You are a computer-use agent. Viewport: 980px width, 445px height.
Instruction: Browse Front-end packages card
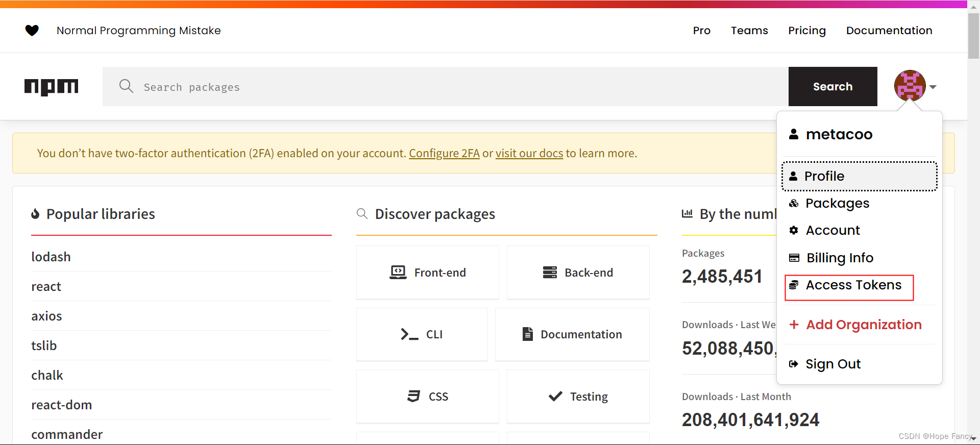pyautogui.click(x=427, y=273)
